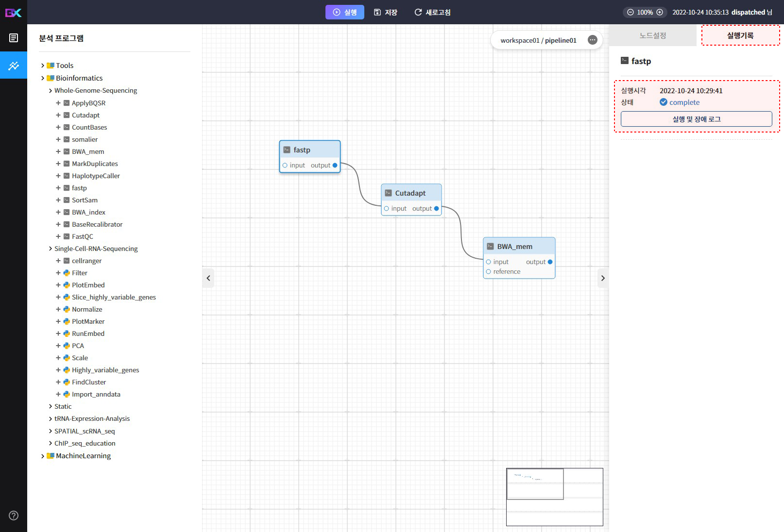Viewport: 784px width, 532px height.
Task: Add PlotEmbed using its plus icon
Action: (x=58, y=285)
